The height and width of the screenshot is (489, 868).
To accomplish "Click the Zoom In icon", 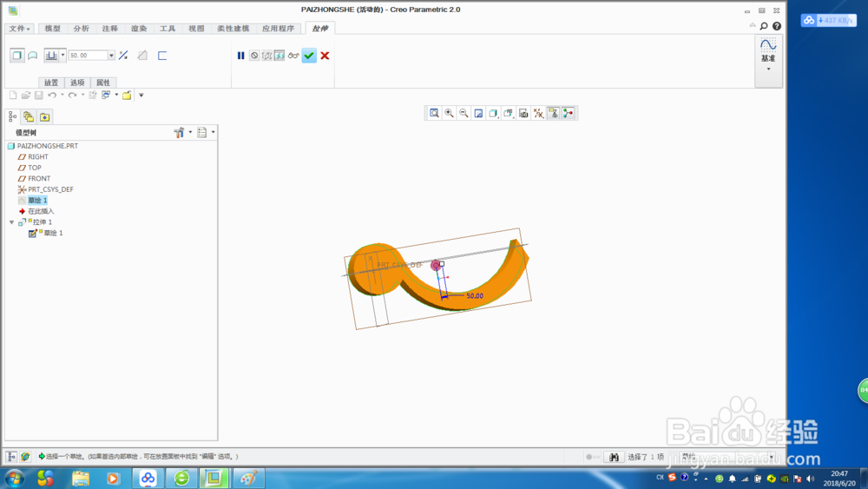I will (449, 113).
